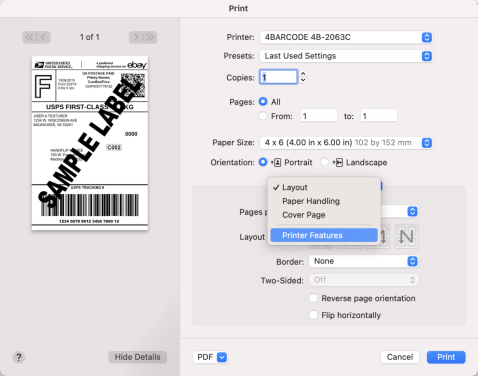Click the Portrait orientation page icon
This screenshot has width=478, height=376.
[277, 163]
